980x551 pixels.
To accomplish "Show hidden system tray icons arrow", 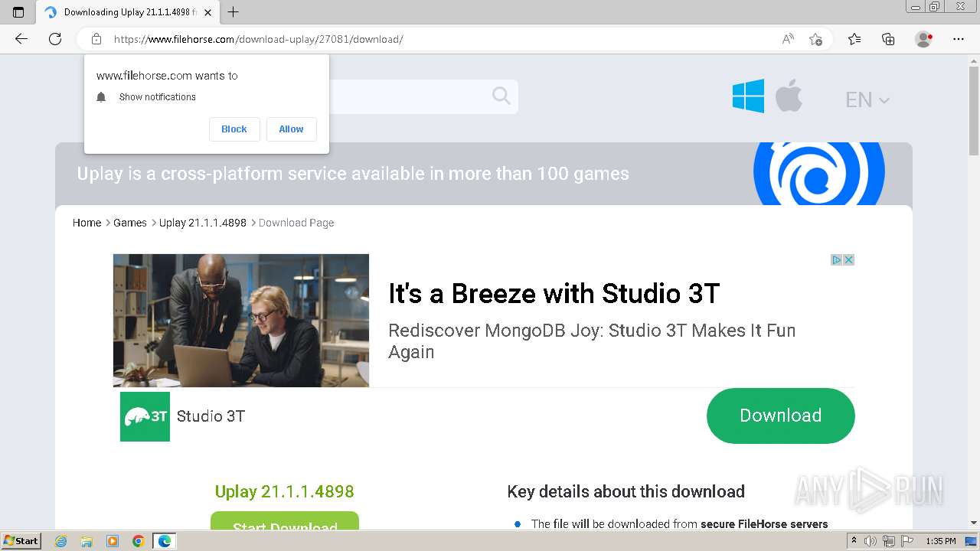I will coord(854,541).
